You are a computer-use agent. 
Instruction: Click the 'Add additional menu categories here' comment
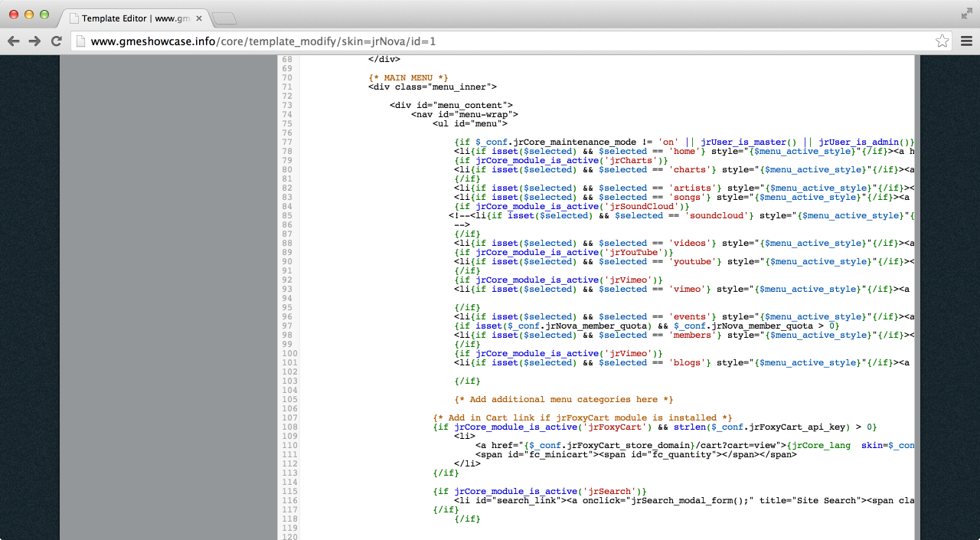[563, 399]
